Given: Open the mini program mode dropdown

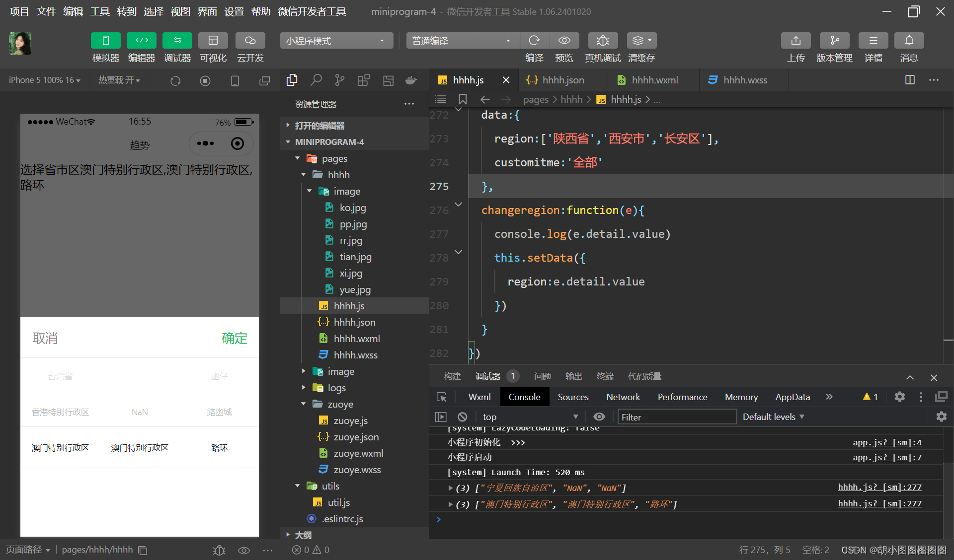Looking at the screenshot, I should pos(336,41).
